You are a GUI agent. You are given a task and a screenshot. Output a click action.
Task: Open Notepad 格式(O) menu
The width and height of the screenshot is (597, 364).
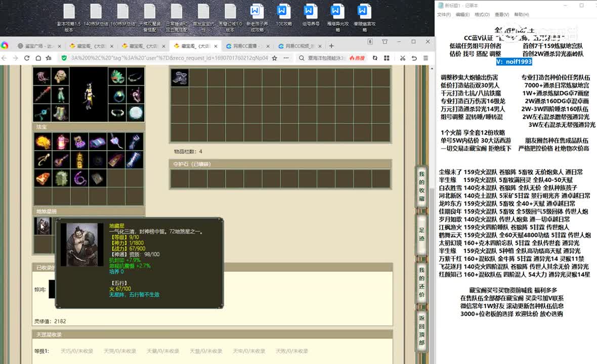coord(482,15)
